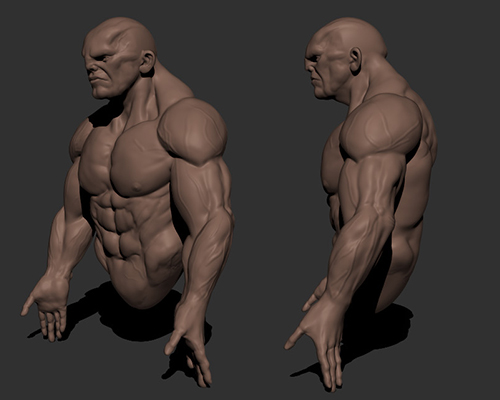Screen dimensions: 500x400
Task: Select the right model's ear
Action: tap(356, 61)
